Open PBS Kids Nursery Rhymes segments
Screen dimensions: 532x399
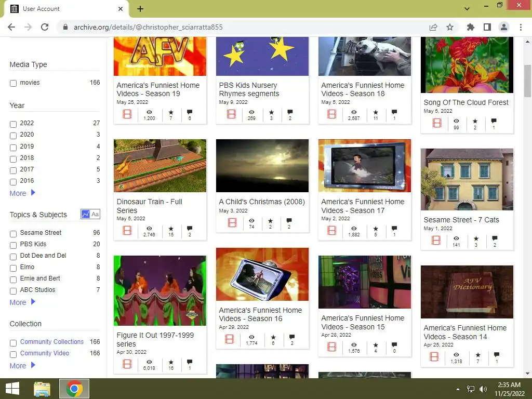(249, 89)
